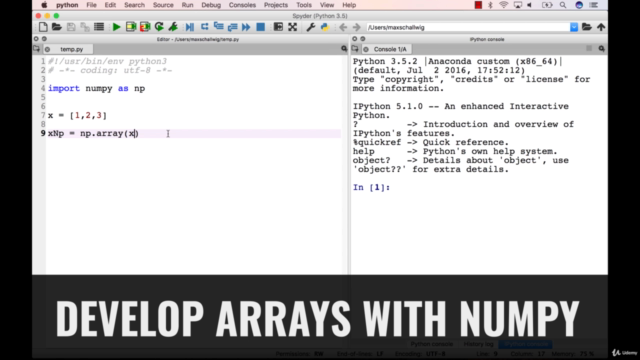The width and height of the screenshot is (640, 360).
Task: Browse for a working directory folder icon
Action: coord(587,27)
